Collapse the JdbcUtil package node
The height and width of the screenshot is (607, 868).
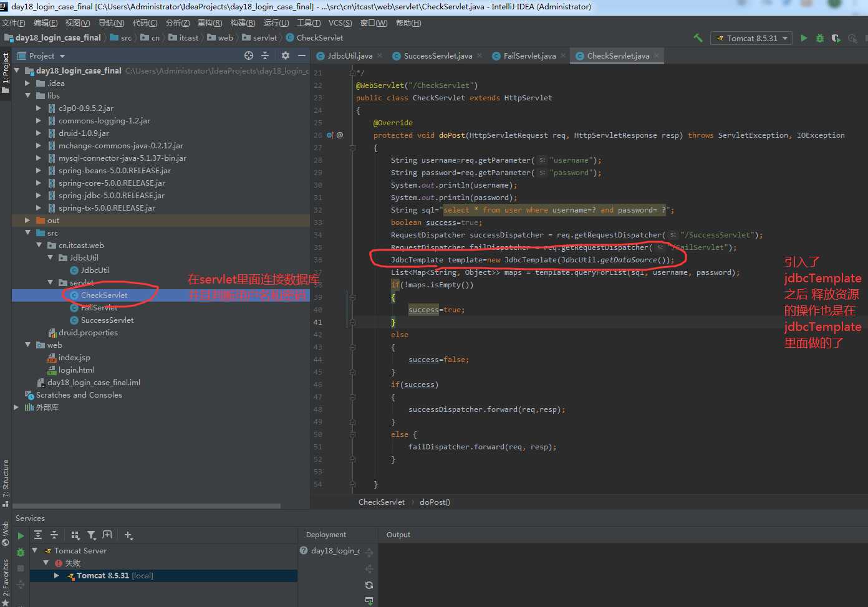click(51, 258)
